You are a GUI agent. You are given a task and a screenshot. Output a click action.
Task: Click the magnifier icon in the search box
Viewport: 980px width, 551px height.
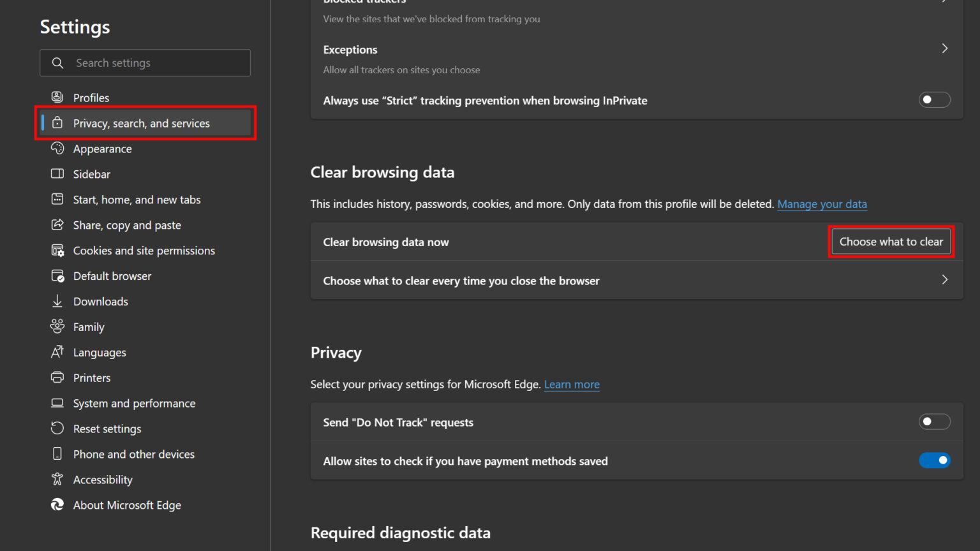coord(57,62)
